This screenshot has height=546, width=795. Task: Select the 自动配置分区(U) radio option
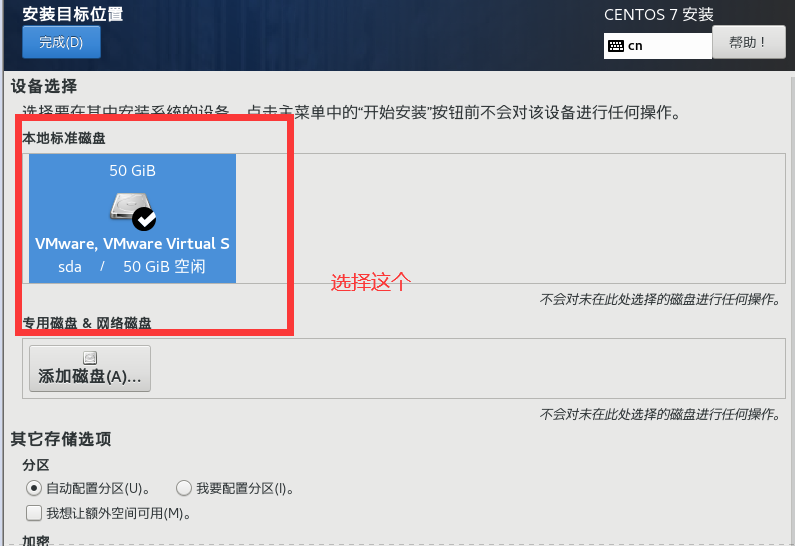[33, 488]
